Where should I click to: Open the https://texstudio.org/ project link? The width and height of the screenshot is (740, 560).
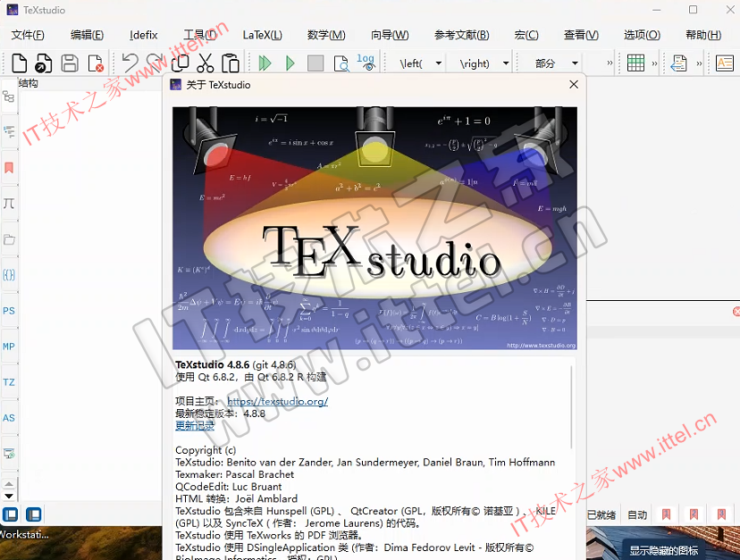point(277,401)
